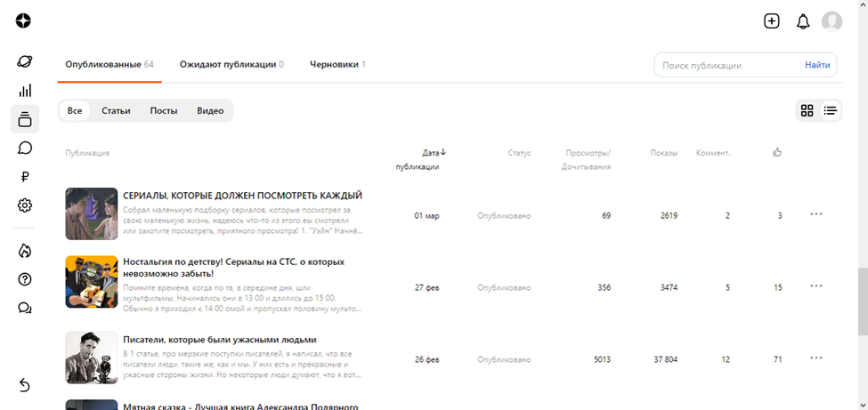Click the Публикация column header
Screen dimensions: 868x410
87,153
